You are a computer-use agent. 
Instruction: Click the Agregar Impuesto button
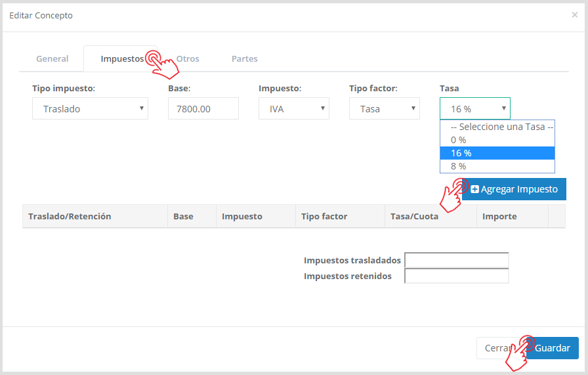pyautogui.click(x=514, y=189)
